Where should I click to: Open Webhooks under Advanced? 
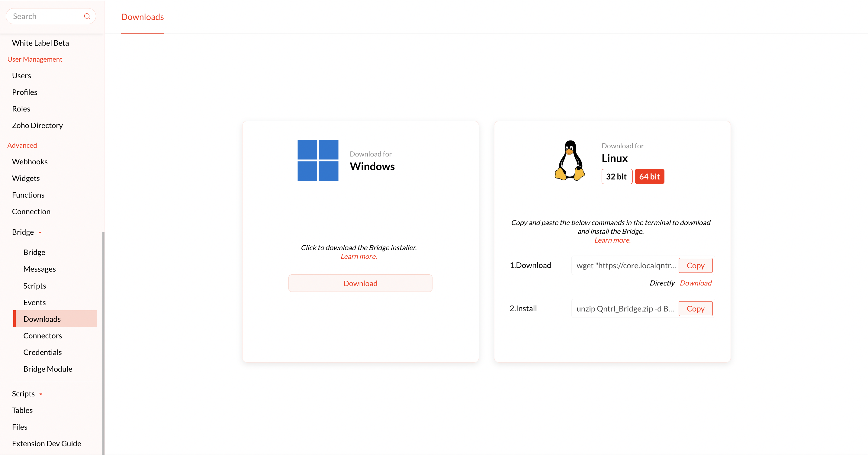(30, 162)
